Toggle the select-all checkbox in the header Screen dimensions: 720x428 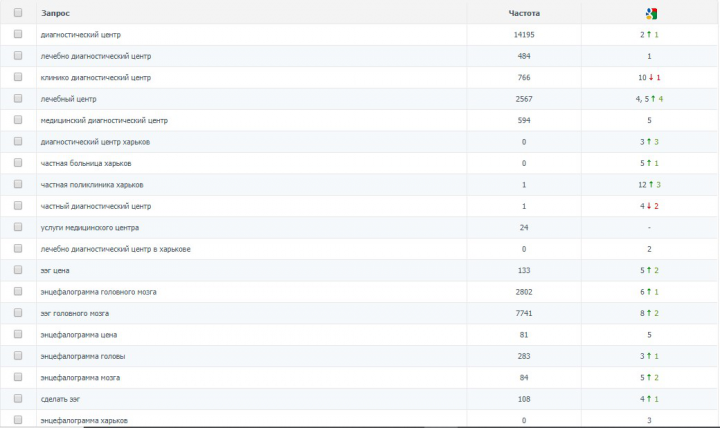tap(18, 12)
